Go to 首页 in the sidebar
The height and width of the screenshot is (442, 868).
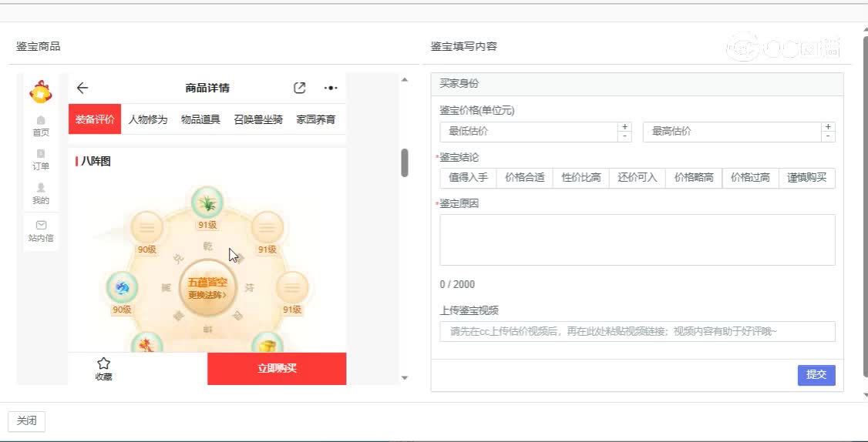coord(40,127)
